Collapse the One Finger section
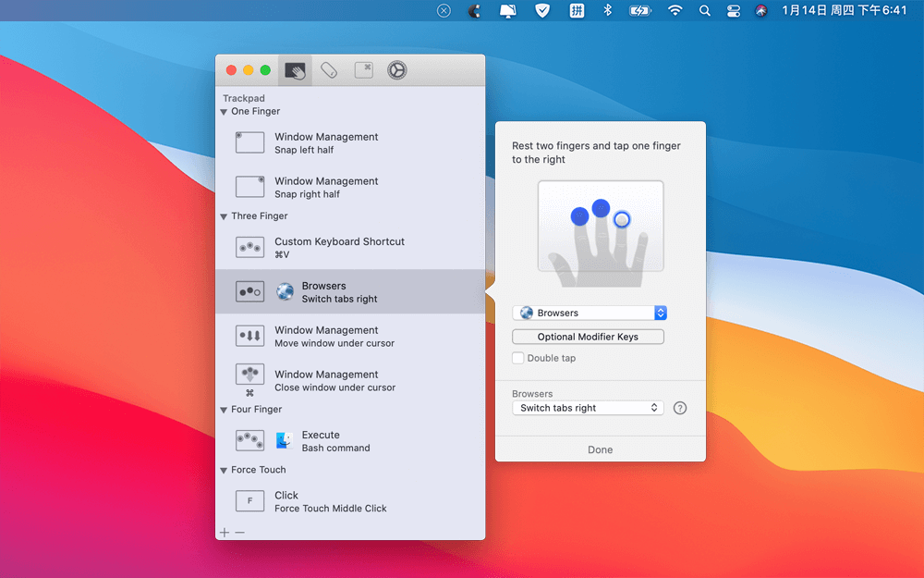This screenshot has height=578, width=924. tap(222, 111)
